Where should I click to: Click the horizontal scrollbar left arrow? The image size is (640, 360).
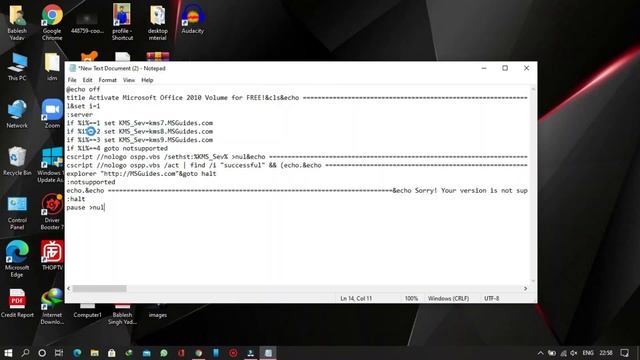[69, 289]
